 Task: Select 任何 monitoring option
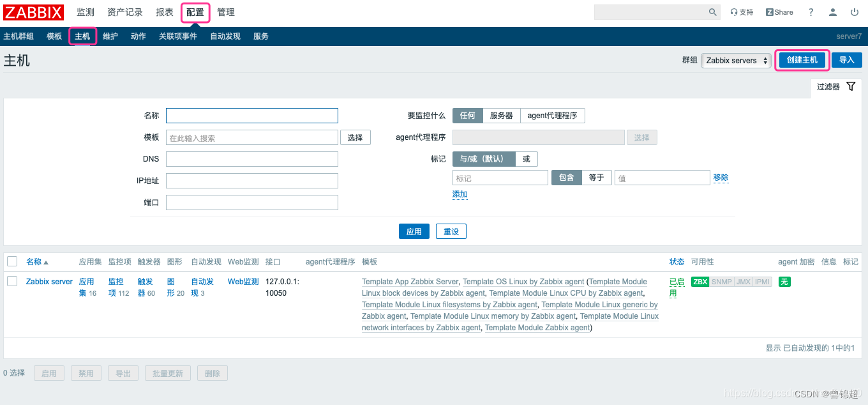pos(468,116)
